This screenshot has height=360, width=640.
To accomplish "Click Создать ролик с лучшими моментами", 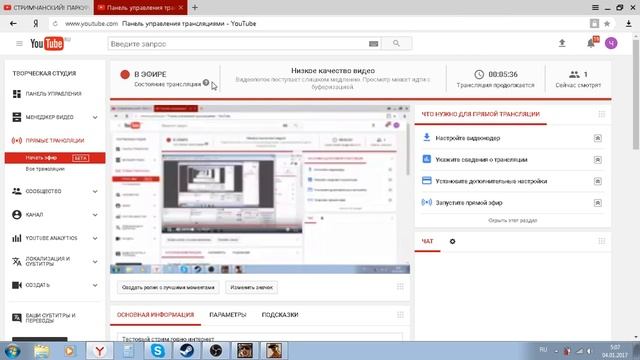I will coord(168,287).
